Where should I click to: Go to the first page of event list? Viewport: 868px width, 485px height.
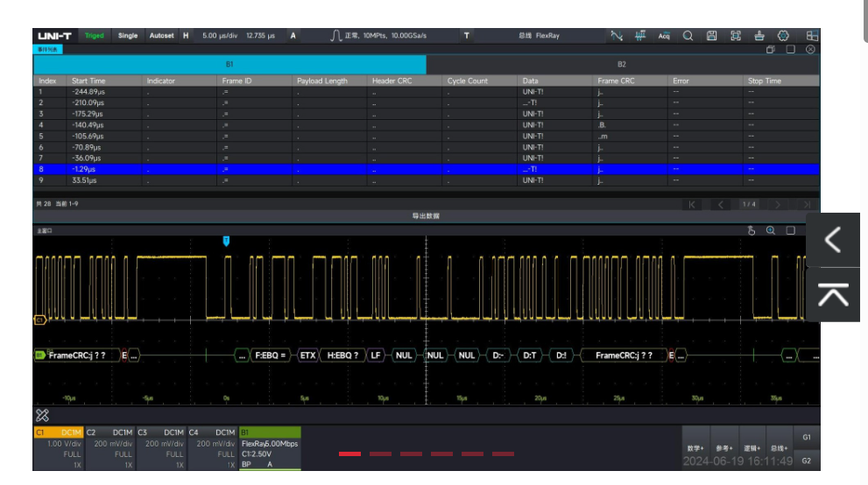692,205
